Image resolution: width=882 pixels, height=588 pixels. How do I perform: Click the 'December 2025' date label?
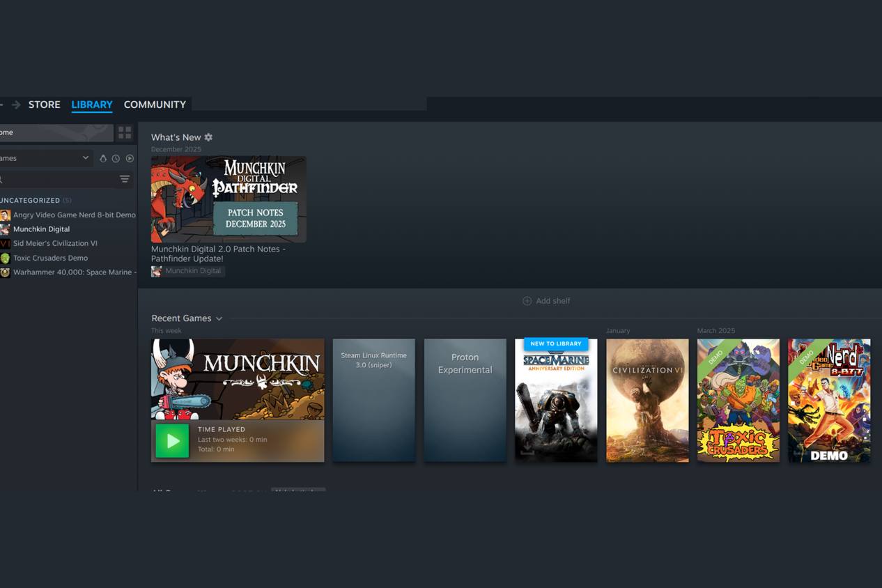coord(176,150)
